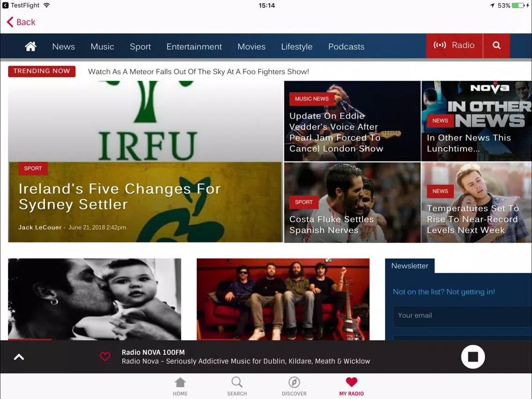
Task: Open the Sport section
Action: (140, 46)
